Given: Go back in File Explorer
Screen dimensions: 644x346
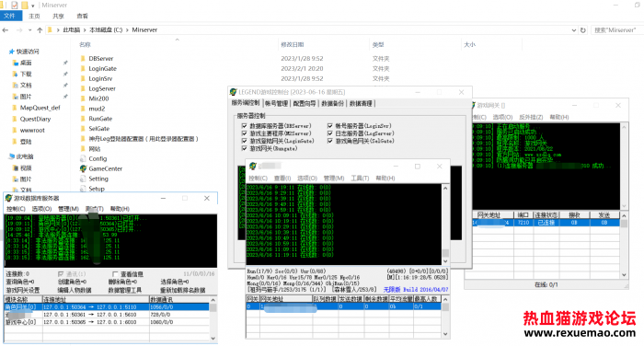Looking at the screenshot, I should [x=6, y=30].
